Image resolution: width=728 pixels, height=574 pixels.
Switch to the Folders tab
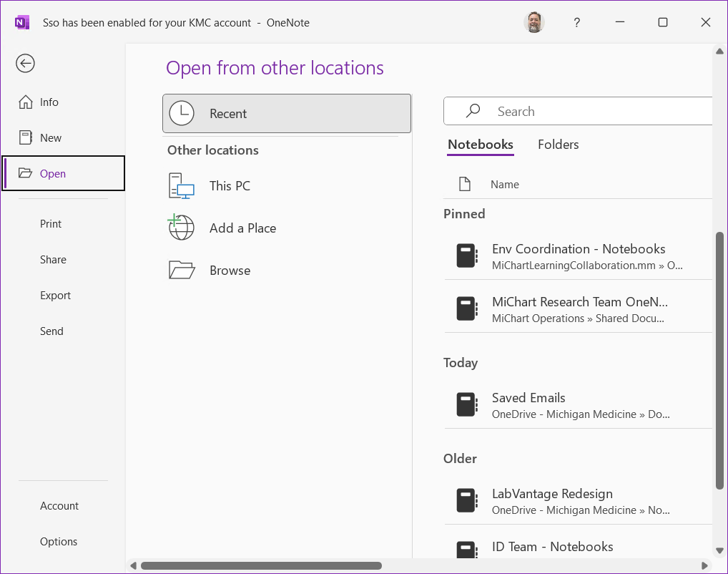point(558,145)
